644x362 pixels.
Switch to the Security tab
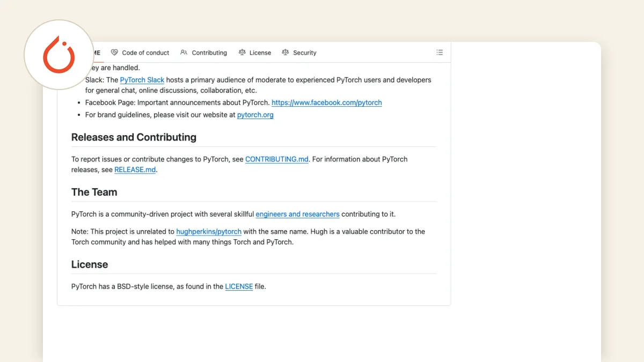[299, 53]
